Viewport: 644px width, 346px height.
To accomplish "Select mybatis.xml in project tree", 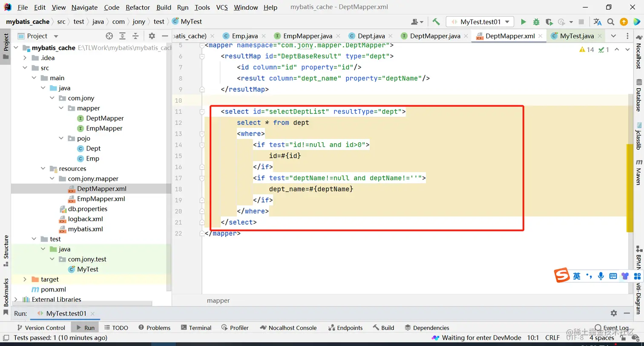I will 85,229.
